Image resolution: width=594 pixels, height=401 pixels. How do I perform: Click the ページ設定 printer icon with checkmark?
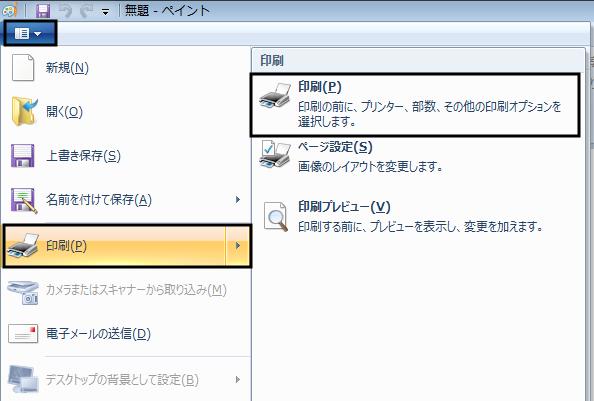[x=275, y=154]
